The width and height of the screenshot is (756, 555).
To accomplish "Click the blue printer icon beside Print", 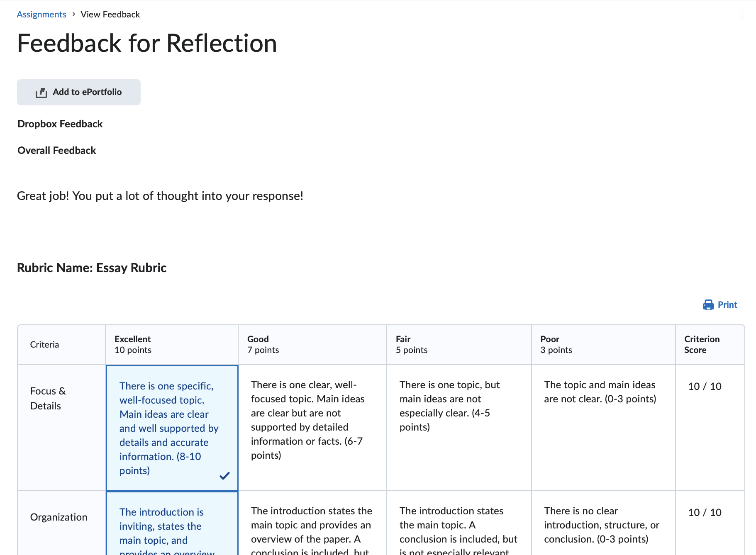I will [708, 305].
